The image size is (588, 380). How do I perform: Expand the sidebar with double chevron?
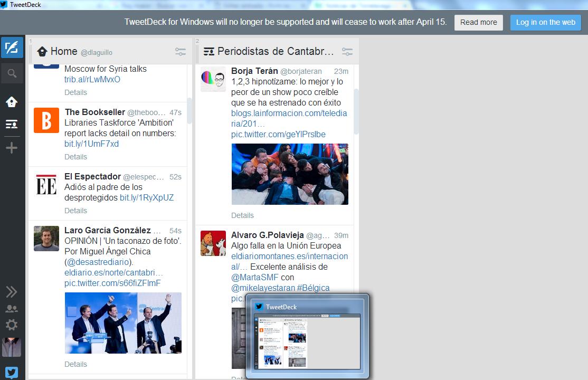click(12, 292)
